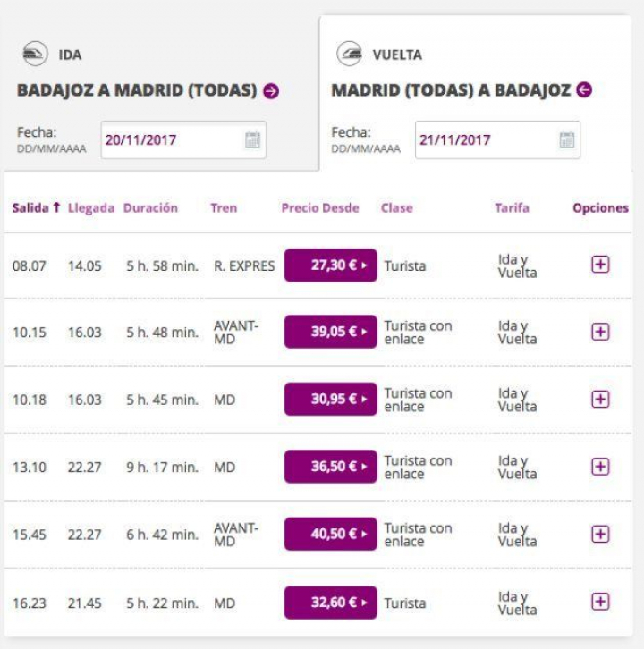Click the Ida date field showing 20/11/2017
The width and height of the screenshot is (644, 649).
(x=170, y=140)
